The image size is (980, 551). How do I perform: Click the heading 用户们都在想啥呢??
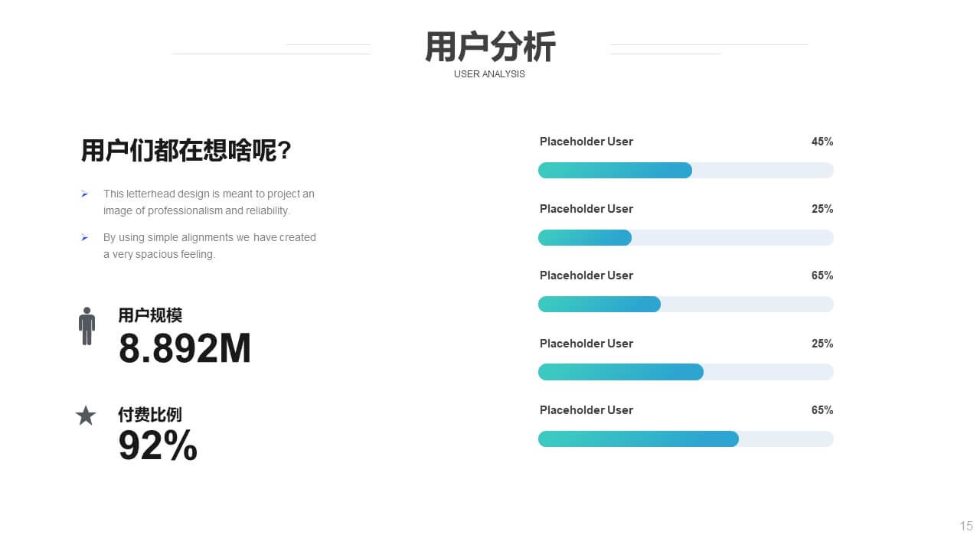click(186, 151)
